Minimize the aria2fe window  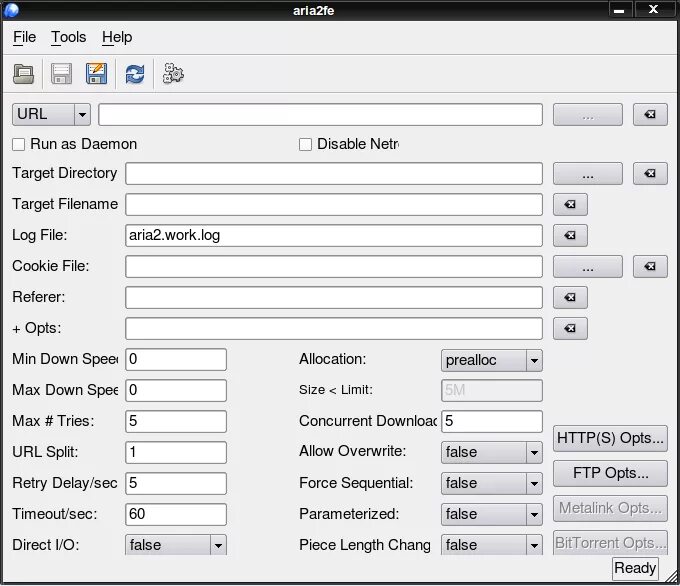point(620,10)
